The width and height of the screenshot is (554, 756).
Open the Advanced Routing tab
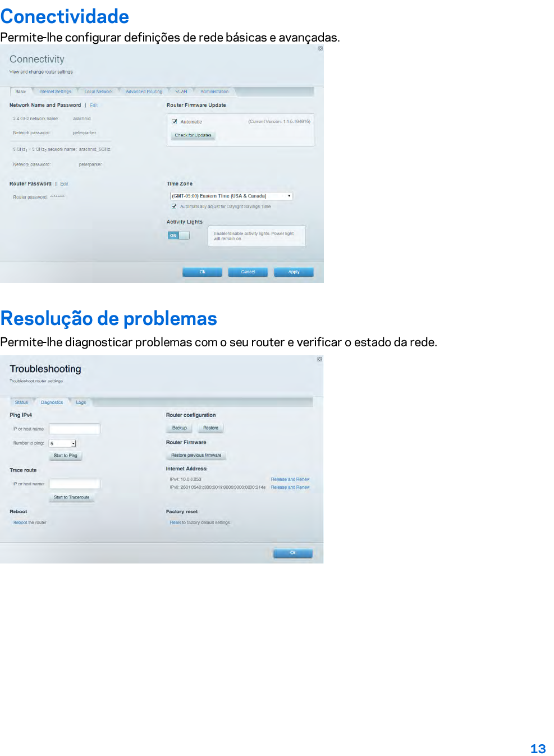tap(144, 91)
